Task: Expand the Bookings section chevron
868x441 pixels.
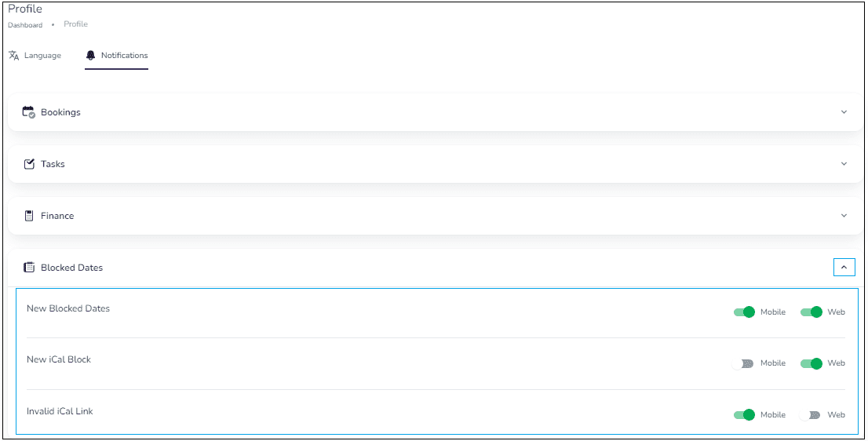Action: point(844,111)
